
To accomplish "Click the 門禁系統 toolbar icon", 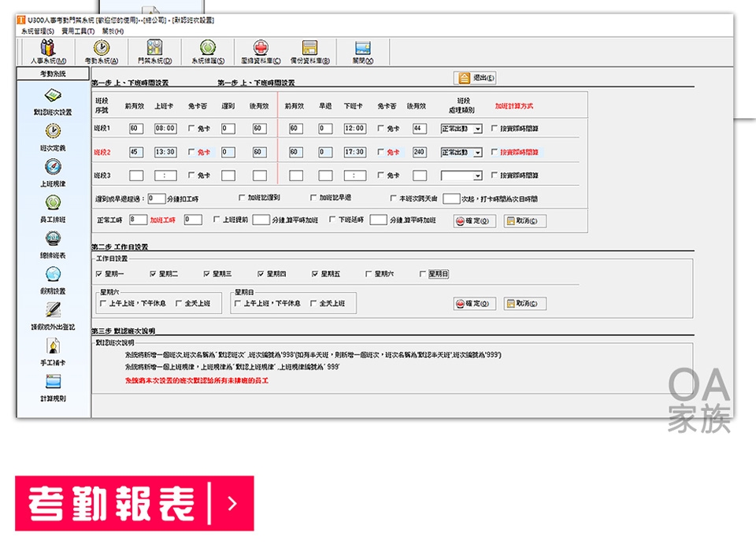I will (154, 52).
